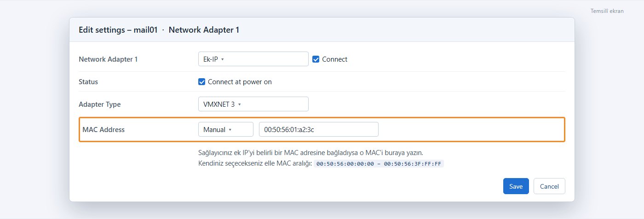
Task: Click the Adapter Type label
Action: point(100,104)
